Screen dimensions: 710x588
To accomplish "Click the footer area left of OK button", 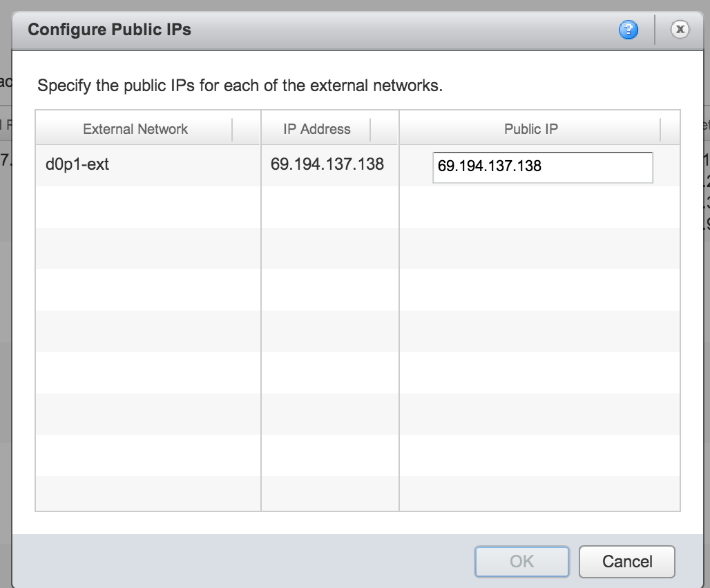I will 242,561.
